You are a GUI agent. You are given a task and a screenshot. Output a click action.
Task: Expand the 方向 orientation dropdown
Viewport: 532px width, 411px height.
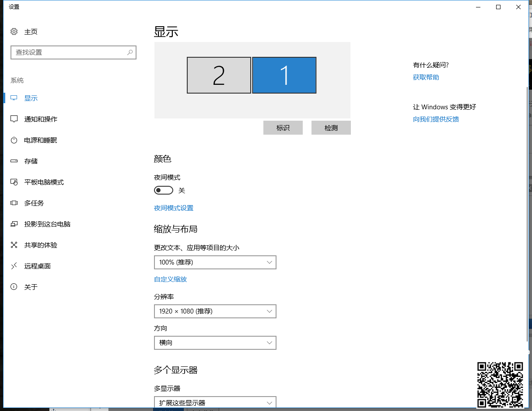click(215, 342)
